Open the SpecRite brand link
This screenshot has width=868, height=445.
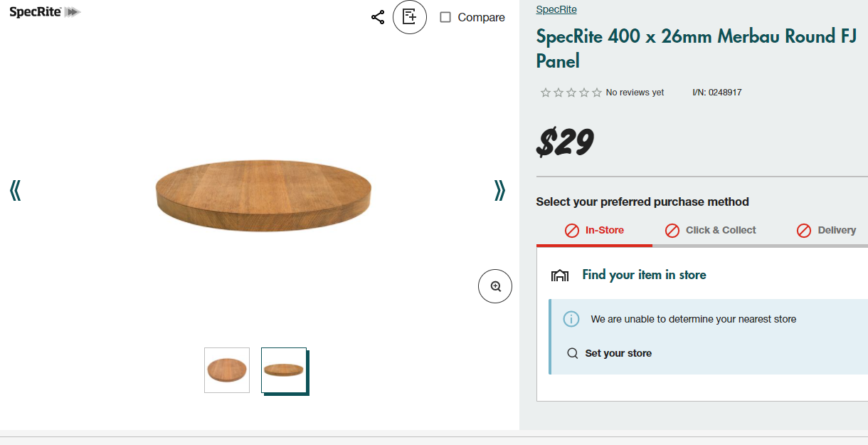click(x=556, y=9)
